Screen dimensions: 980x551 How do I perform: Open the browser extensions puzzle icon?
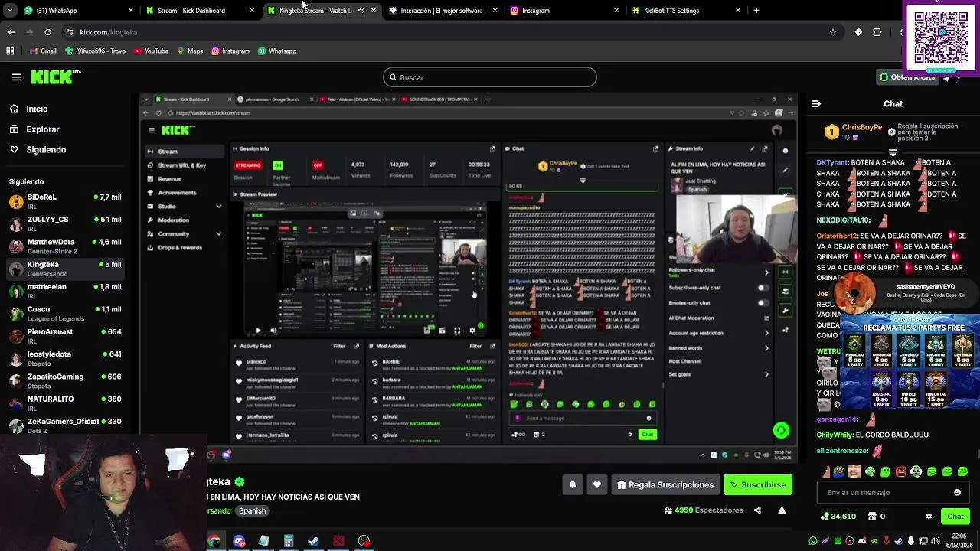877,32
